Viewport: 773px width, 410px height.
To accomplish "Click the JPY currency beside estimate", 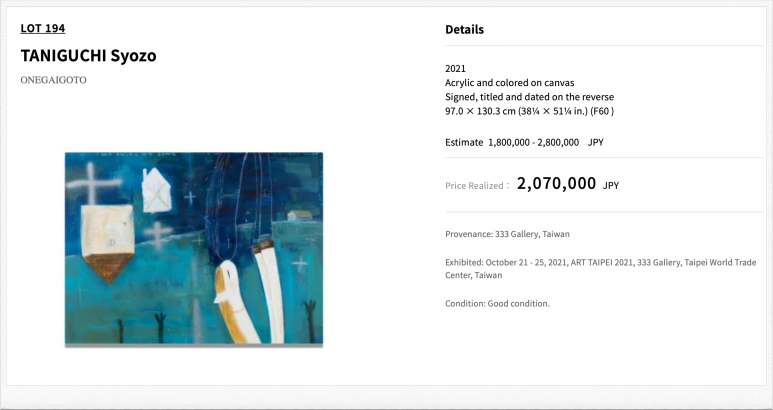I will (595, 143).
